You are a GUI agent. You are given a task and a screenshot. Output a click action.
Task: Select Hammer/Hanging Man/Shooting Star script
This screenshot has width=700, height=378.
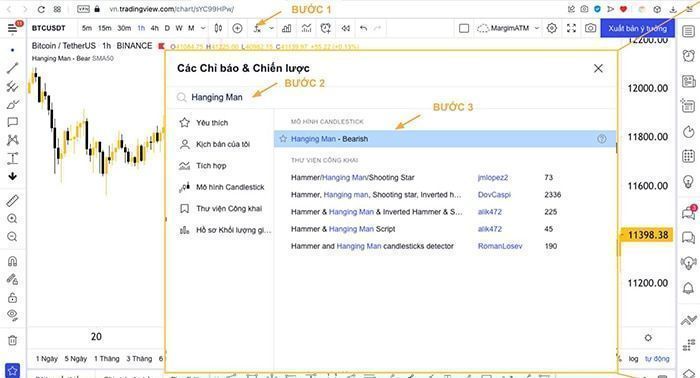pos(353,178)
